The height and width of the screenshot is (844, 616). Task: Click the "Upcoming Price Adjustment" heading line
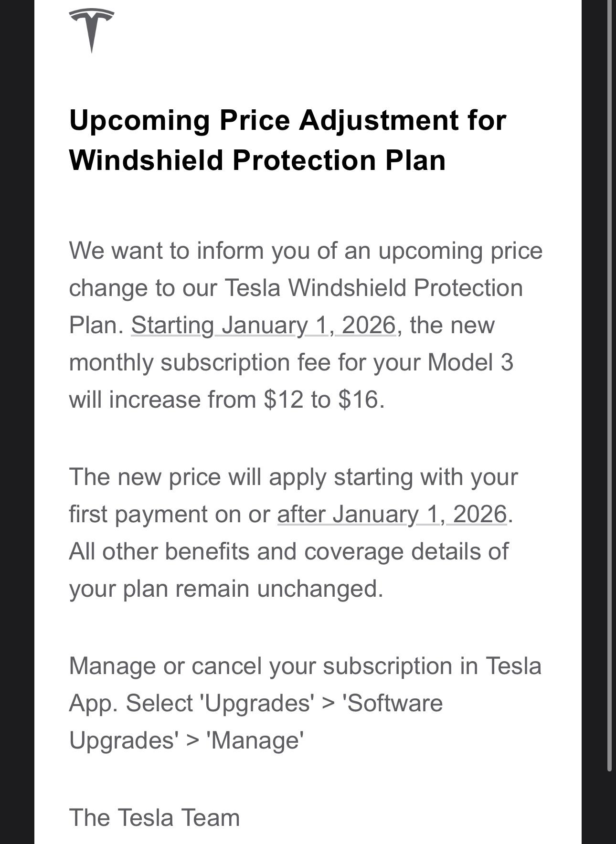(x=287, y=120)
